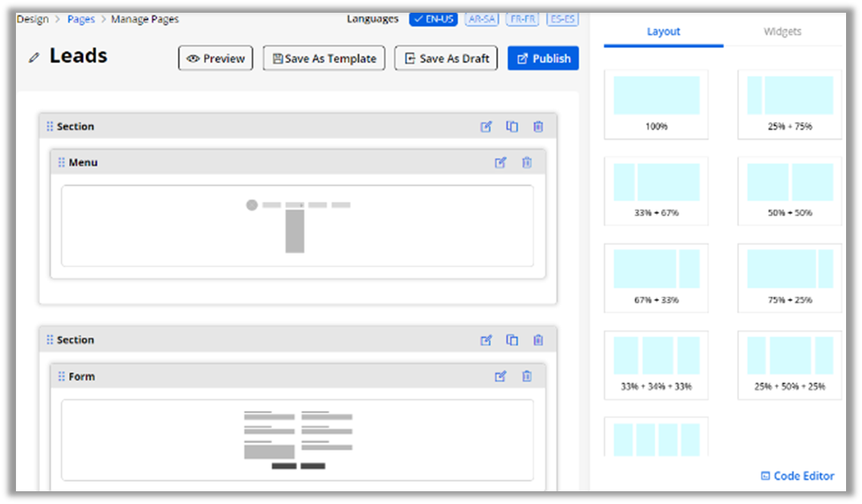Viewport: 862px width, 504px height.
Task: Publish the Leads page
Action: (x=543, y=58)
